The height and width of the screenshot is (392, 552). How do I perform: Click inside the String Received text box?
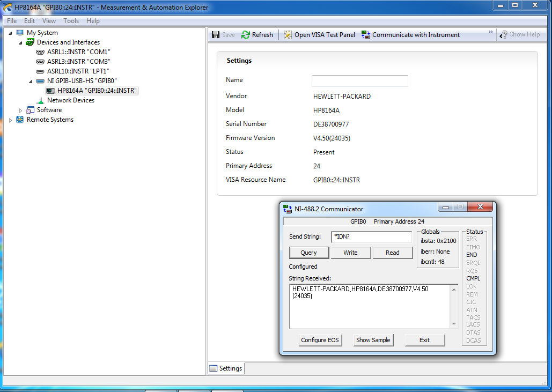(370, 307)
